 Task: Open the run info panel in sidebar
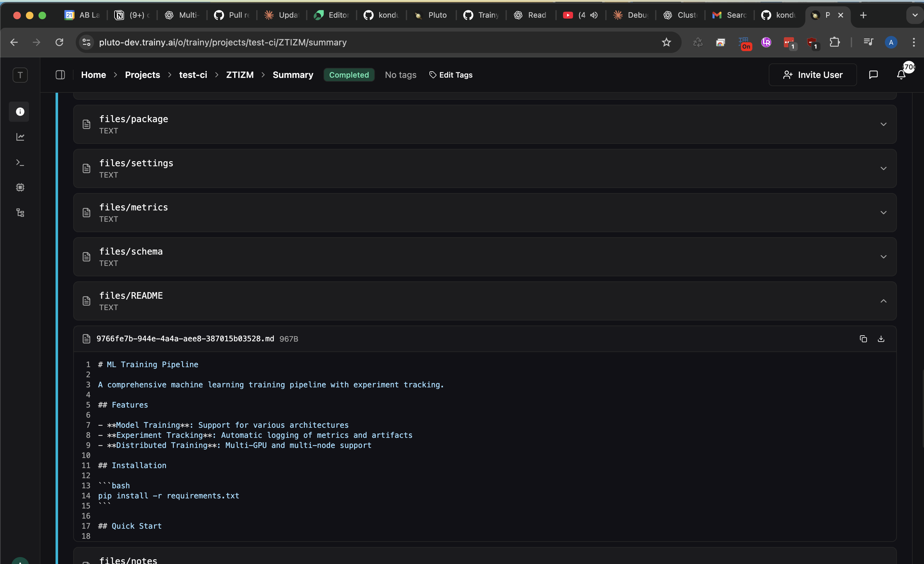pos(20,111)
